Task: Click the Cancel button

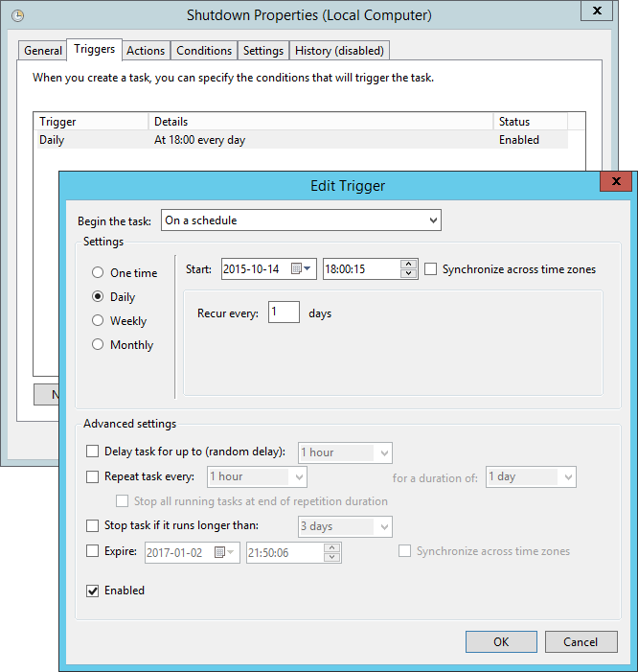Action: [x=581, y=641]
